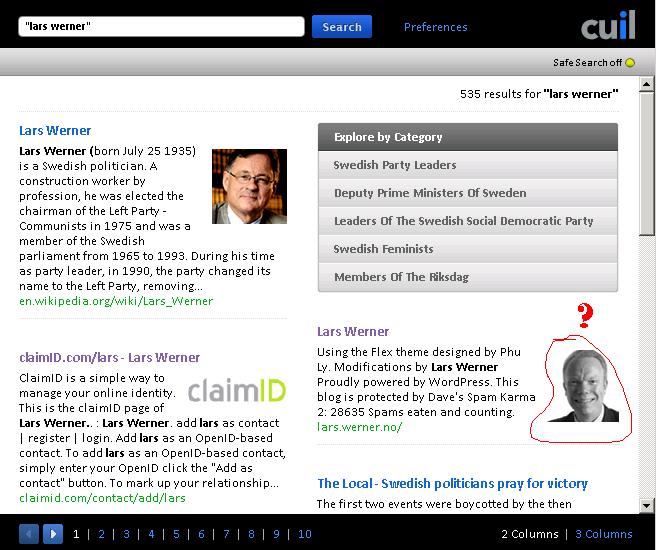Select Deputy Prime Ministers Of Sweden category
The height and width of the screenshot is (550, 656).
pos(468,193)
